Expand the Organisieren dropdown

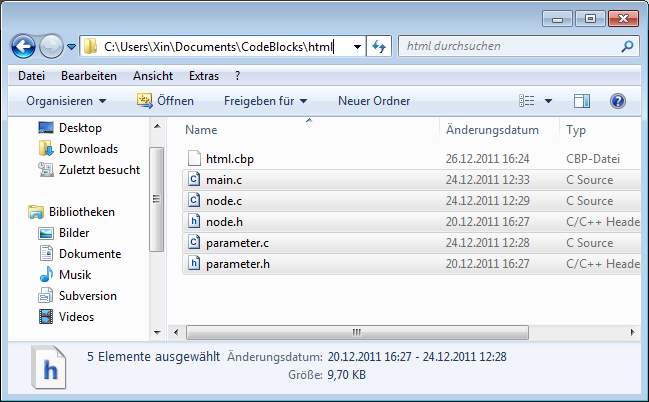(x=66, y=101)
